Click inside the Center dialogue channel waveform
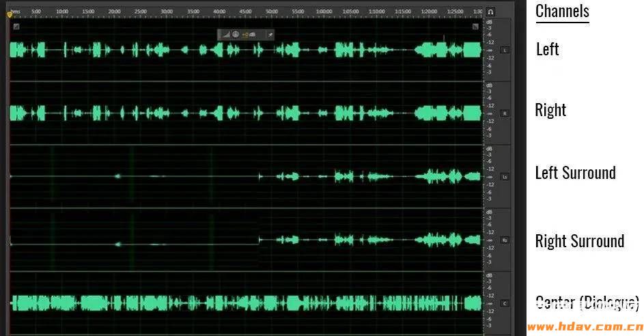The image size is (644, 336). [246, 303]
